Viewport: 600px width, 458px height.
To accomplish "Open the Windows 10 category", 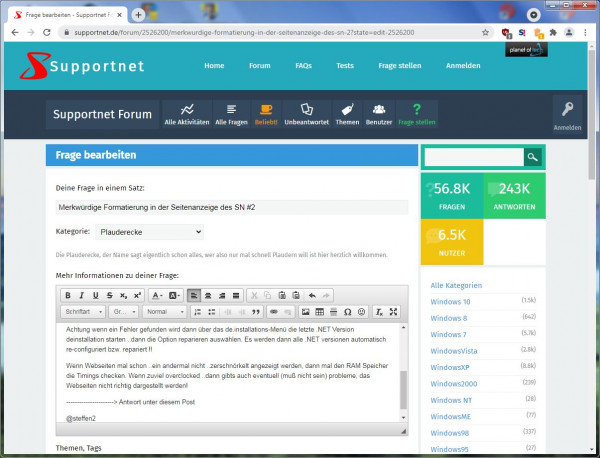I will click(x=450, y=302).
